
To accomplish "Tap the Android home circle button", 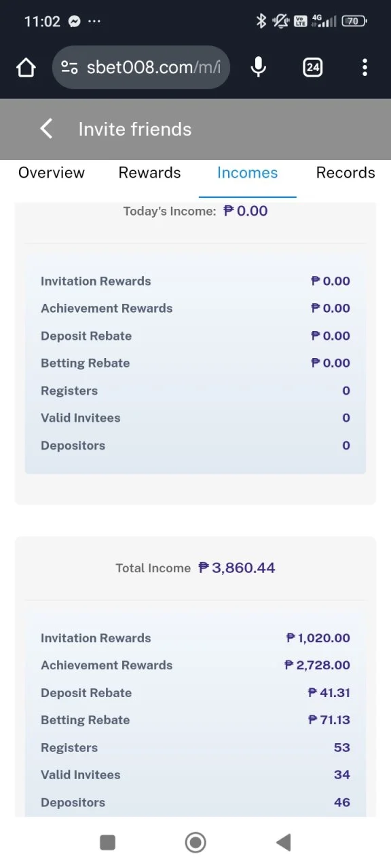I will click(195, 842).
